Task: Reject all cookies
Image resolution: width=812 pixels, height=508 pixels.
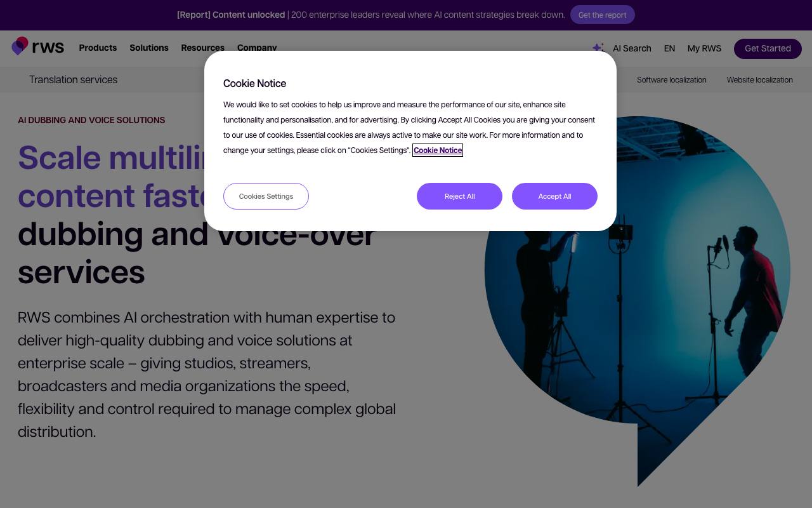Action: coord(459,196)
